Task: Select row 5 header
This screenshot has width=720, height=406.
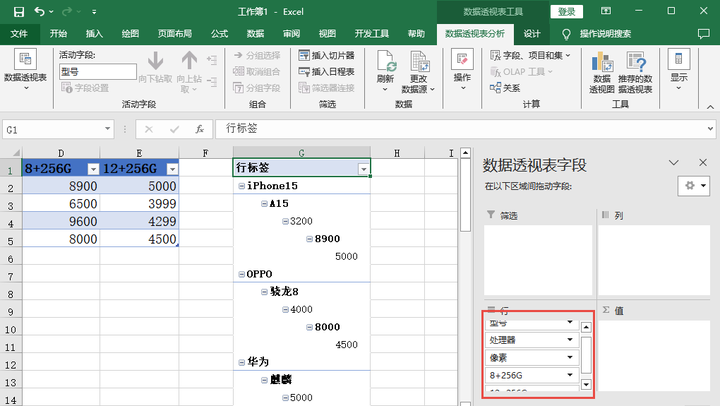Action: coord(11,240)
